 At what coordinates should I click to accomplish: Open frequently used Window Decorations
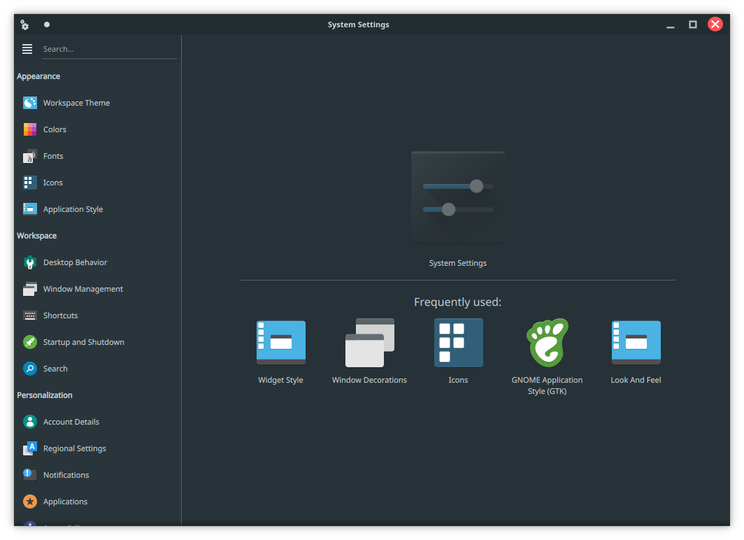coord(369,351)
